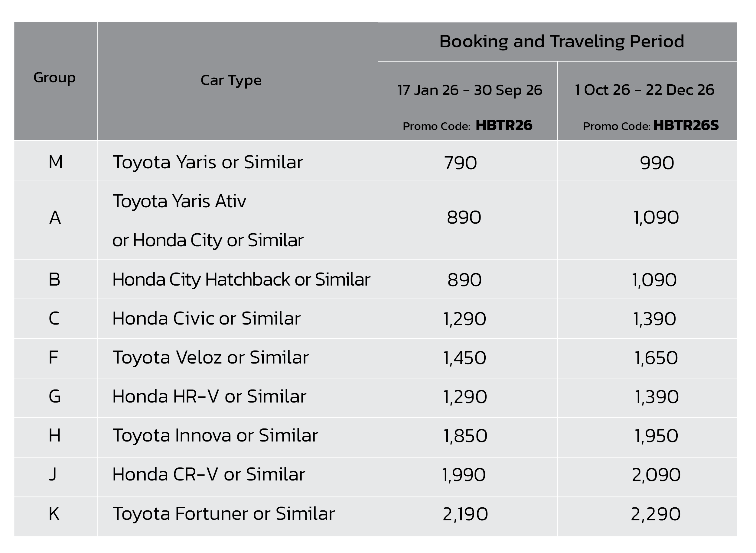
Task: Click Honda Civic or Similar car type
Action: 206,318
